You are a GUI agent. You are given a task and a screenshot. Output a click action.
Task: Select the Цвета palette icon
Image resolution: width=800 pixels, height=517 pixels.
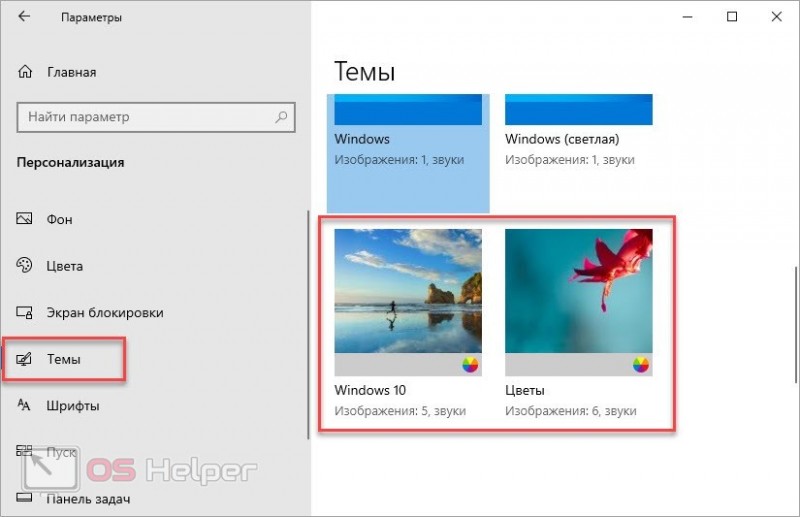coord(24,265)
